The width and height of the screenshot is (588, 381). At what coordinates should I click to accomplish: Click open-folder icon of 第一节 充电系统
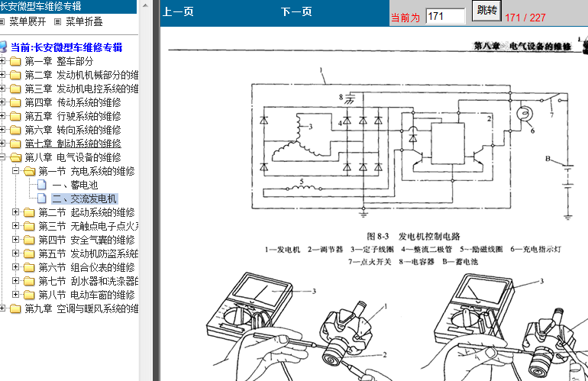coord(29,171)
